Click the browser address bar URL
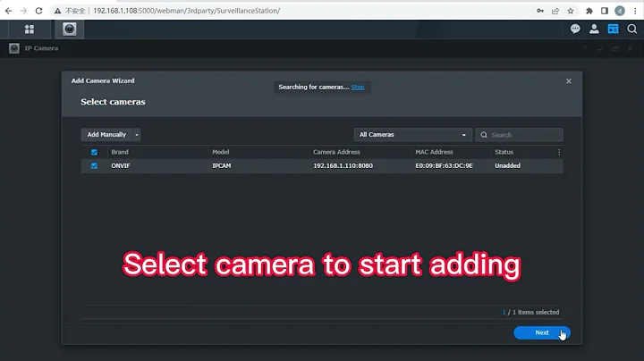 tap(186, 11)
